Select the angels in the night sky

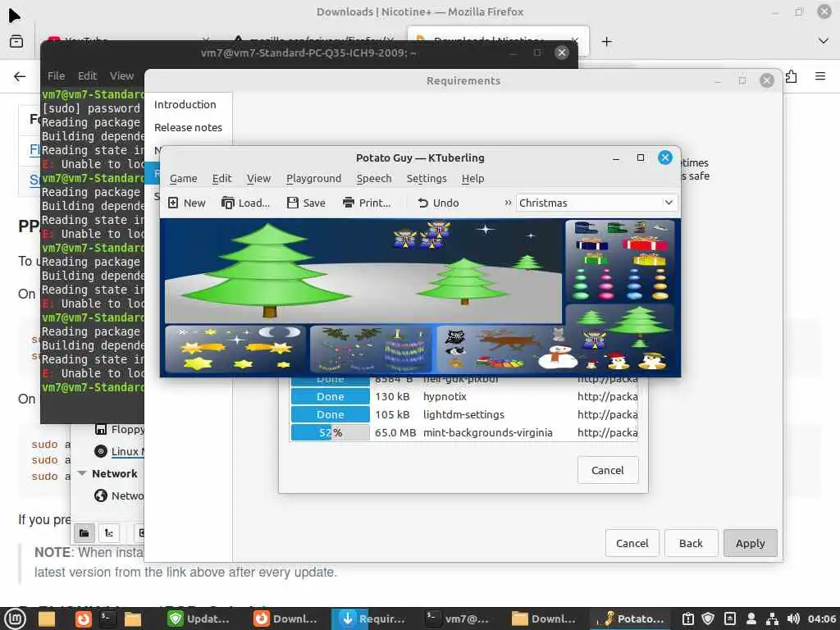click(422, 236)
